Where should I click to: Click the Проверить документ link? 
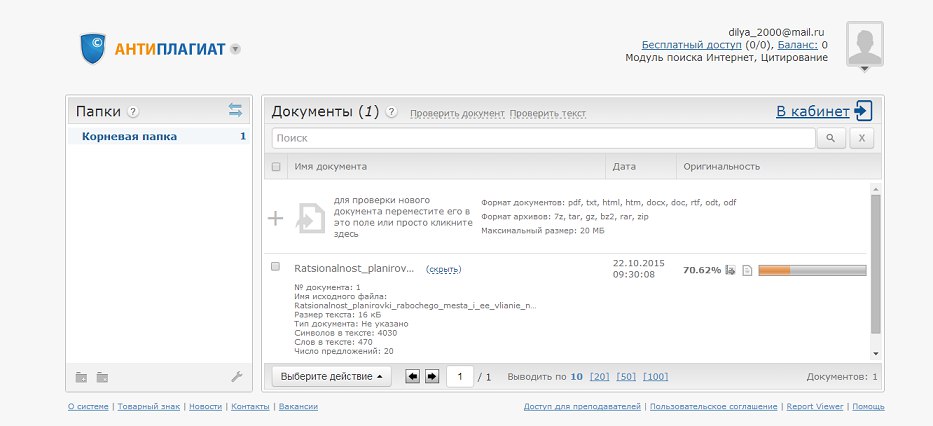point(457,114)
